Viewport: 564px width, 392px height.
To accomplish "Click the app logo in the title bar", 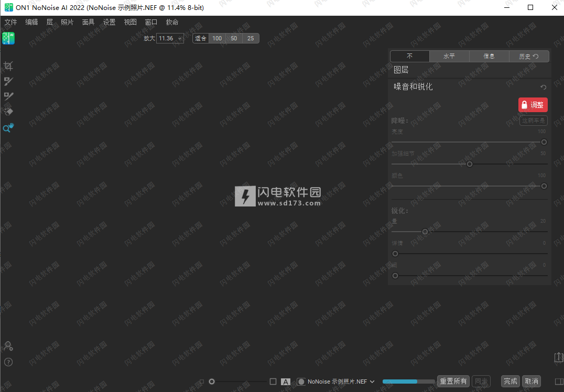I will click(8, 7).
